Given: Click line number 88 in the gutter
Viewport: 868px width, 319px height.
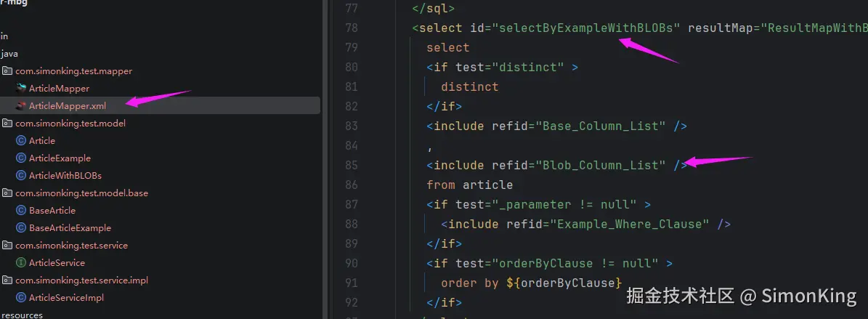Looking at the screenshot, I should click(352, 225).
